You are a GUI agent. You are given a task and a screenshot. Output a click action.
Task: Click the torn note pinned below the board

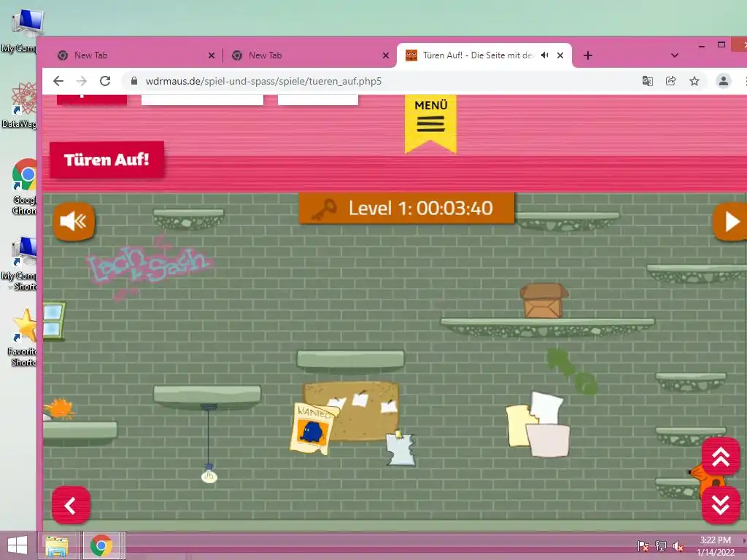click(x=400, y=448)
